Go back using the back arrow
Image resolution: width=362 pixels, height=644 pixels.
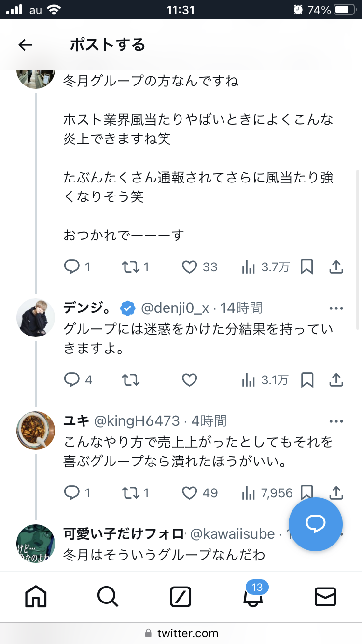tap(26, 45)
